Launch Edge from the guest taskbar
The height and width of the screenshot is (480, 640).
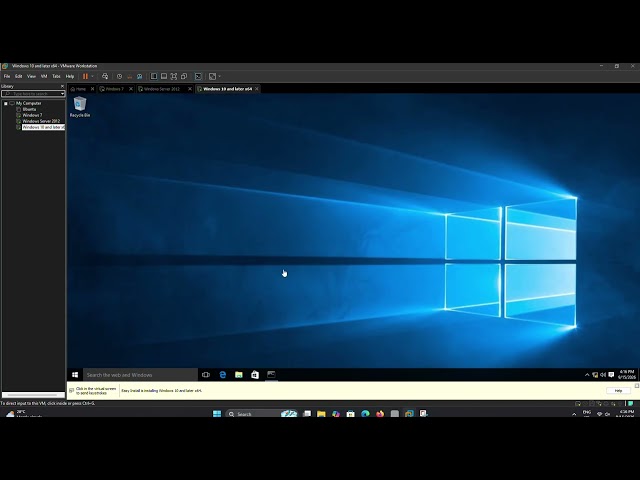222,375
